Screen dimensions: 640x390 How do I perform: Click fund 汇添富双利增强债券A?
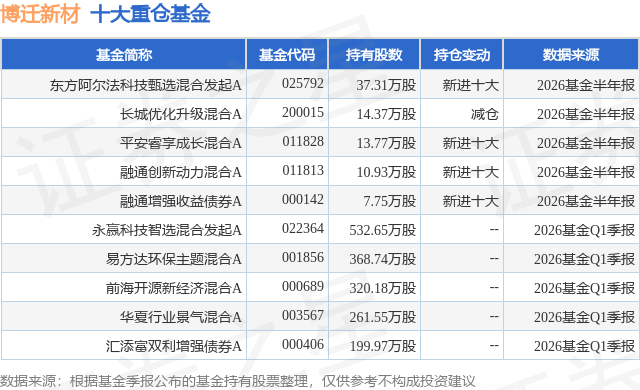point(173,346)
